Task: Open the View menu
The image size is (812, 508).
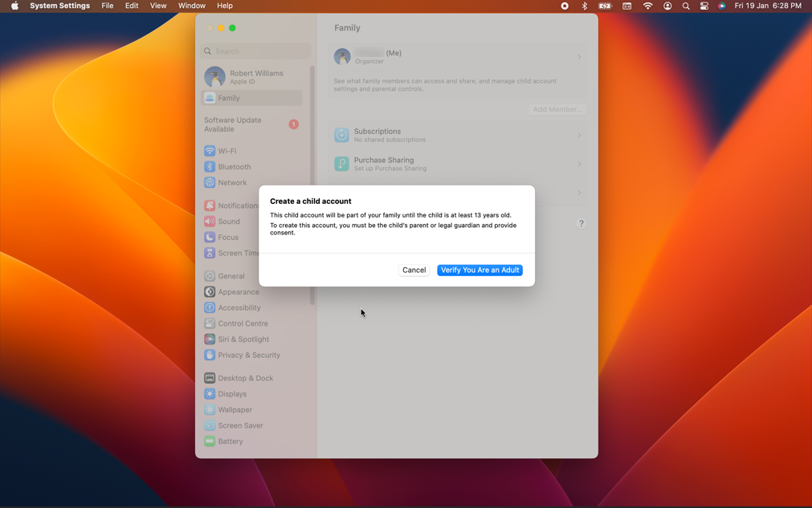Action: (158, 6)
